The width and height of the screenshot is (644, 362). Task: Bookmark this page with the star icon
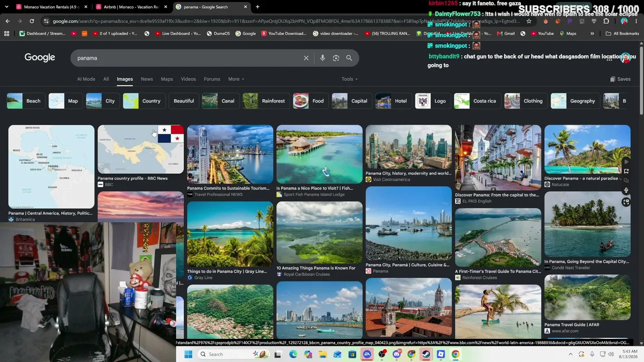[529, 21]
